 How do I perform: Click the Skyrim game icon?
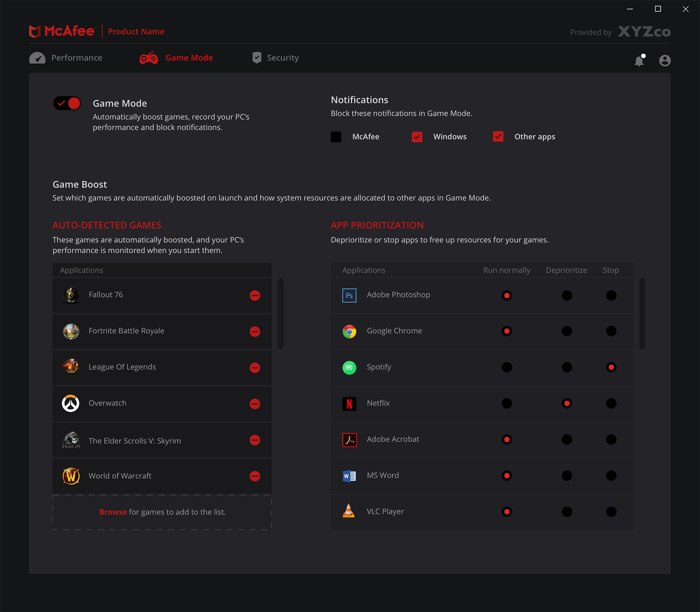[x=71, y=440]
